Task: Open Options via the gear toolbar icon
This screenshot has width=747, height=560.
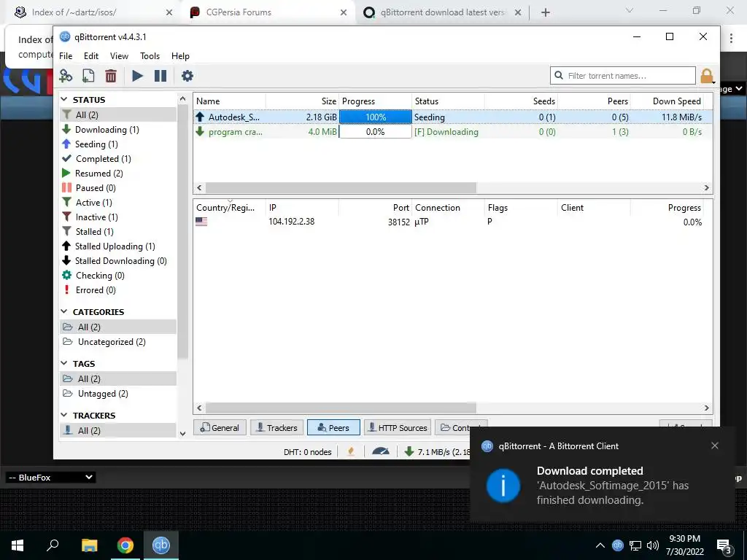Action: [x=187, y=76]
